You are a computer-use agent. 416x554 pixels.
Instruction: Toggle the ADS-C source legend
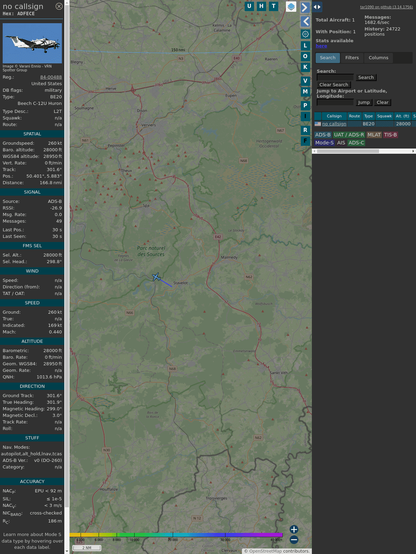[356, 143]
